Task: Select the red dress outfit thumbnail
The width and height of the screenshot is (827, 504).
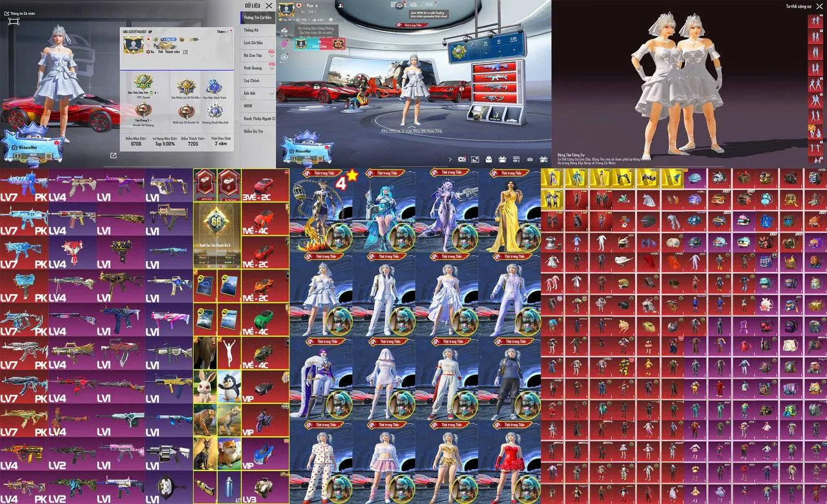Action: click(x=509, y=462)
